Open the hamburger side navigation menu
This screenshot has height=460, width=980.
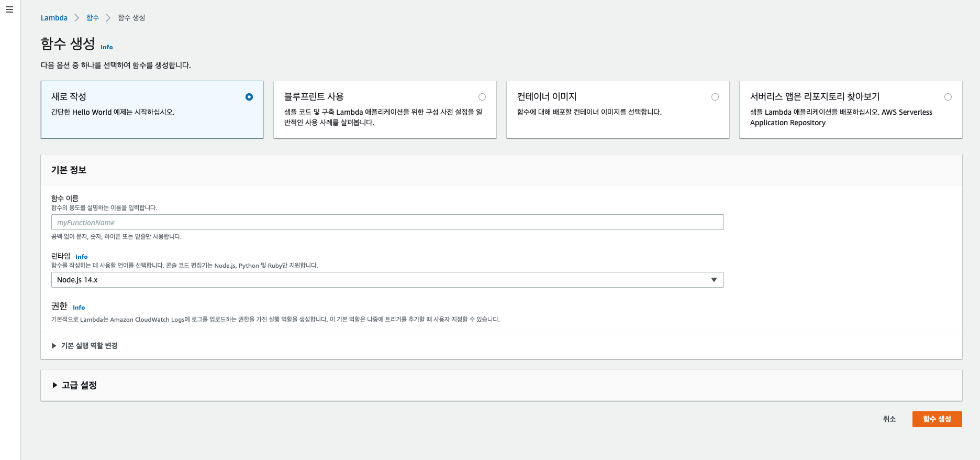(x=9, y=9)
